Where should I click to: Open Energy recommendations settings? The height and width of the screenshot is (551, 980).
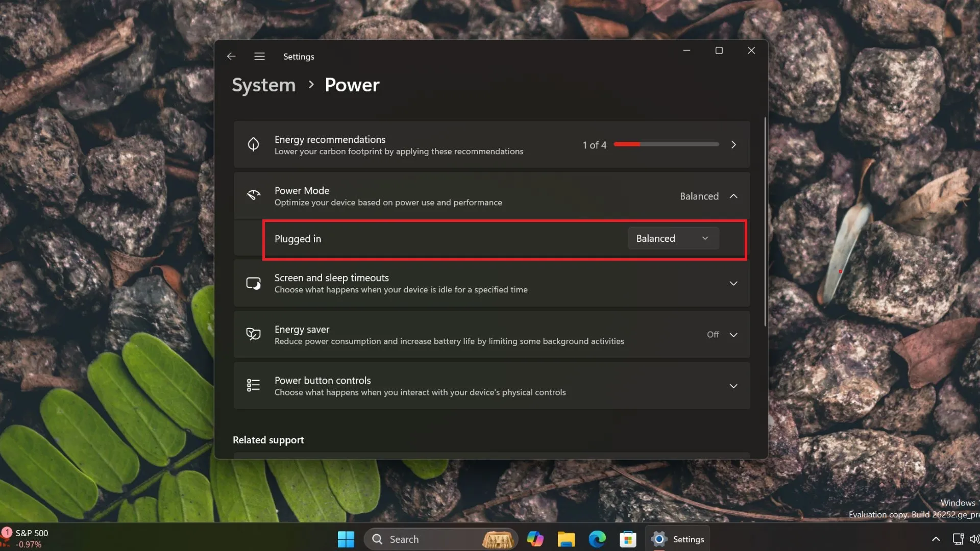(x=491, y=144)
